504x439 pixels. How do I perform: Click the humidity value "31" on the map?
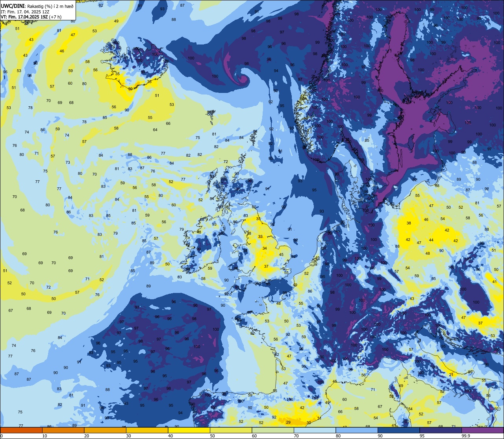(x=319, y=418)
